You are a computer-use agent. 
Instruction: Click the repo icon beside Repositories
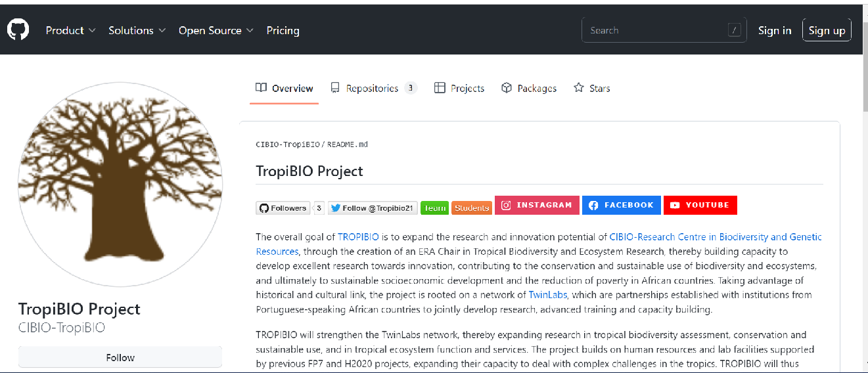coord(335,88)
